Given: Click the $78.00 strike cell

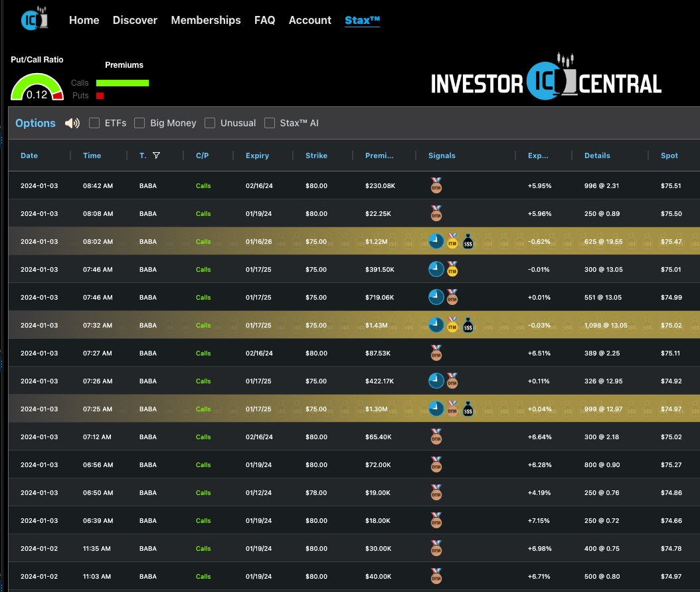Looking at the screenshot, I should click(316, 493).
